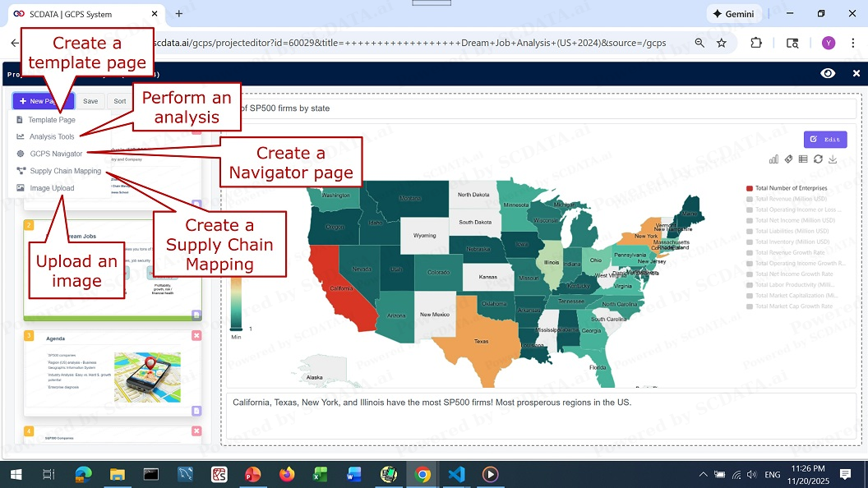Select Template Page from the menu
This screenshot has width=868, height=488.
tap(51, 120)
